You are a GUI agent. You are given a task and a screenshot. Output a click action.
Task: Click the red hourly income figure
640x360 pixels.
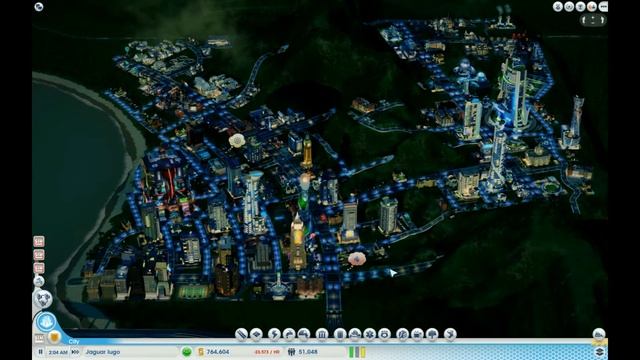coord(267,352)
